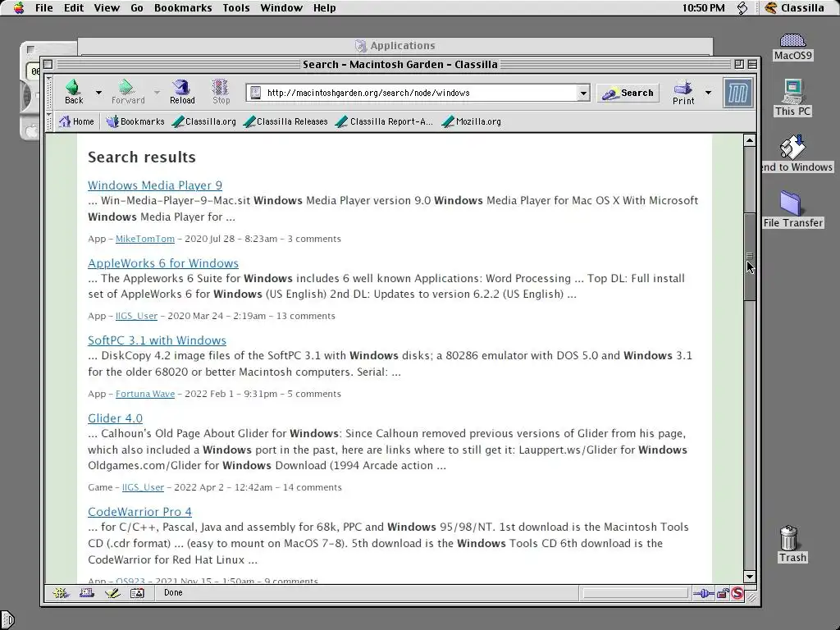Open the Edit menu

coord(73,7)
